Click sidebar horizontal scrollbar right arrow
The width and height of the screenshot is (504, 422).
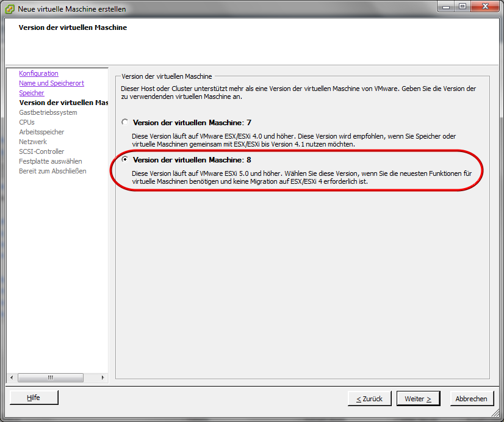(x=103, y=377)
